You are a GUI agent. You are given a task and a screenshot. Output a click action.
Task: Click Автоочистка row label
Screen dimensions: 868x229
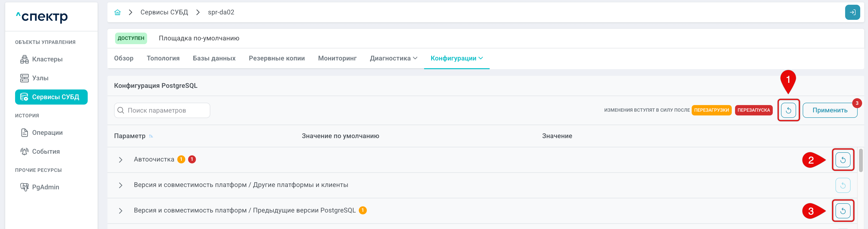[154, 160]
